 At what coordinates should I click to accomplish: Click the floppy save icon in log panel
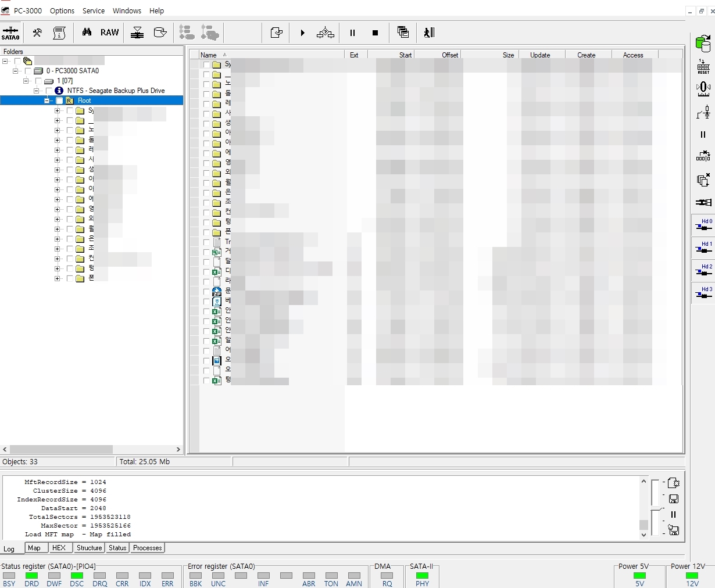click(673, 499)
